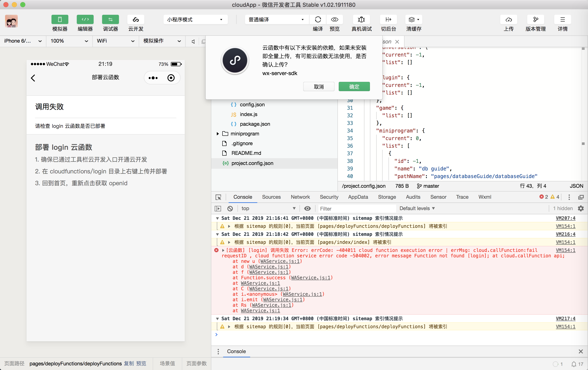Screen dimensions: 588x370
Task: Open the iPhone 6 device dropdown
Action: click(x=23, y=41)
